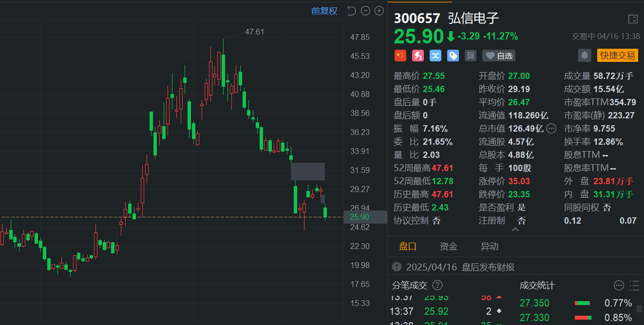The image size is (644, 325).
Task: Click the 市盈率TTM 354.79 value
Action: (x=623, y=102)
